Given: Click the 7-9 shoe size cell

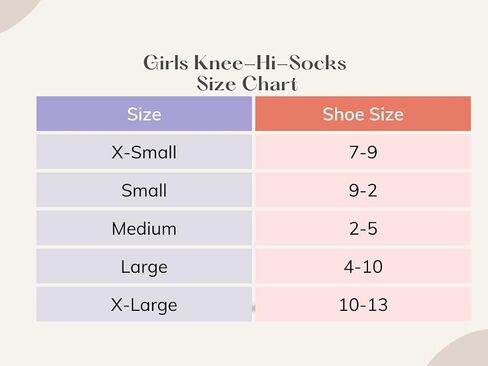Looking at the screenshot, I should click(363, 152).
